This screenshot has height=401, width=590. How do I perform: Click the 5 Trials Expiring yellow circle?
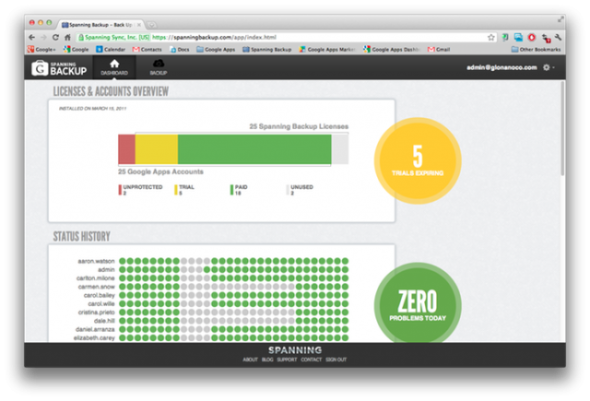[418, 161]
